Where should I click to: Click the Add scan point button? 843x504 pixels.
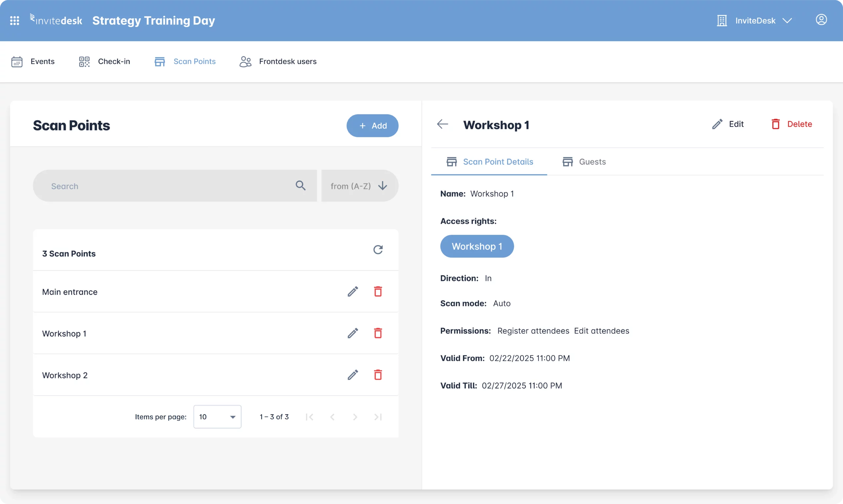pos(372,126)
